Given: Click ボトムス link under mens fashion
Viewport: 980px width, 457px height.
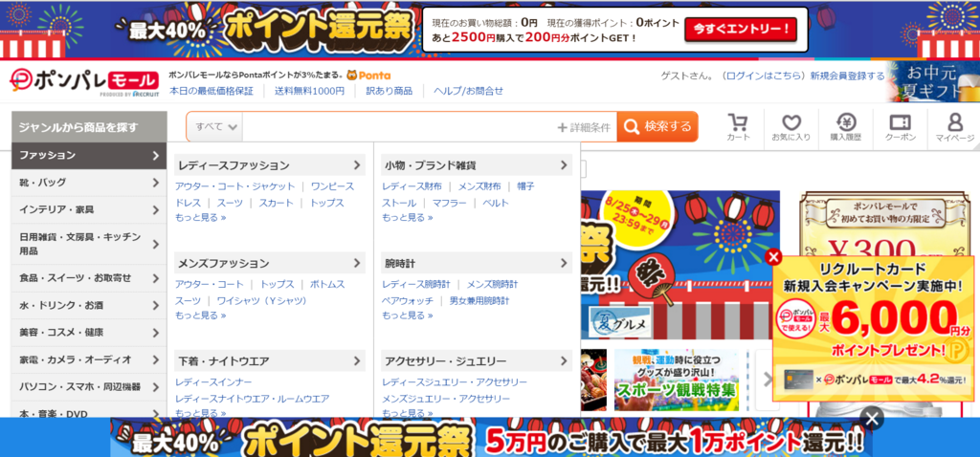Looking at the screenshot, I should [x=327, y=284].
